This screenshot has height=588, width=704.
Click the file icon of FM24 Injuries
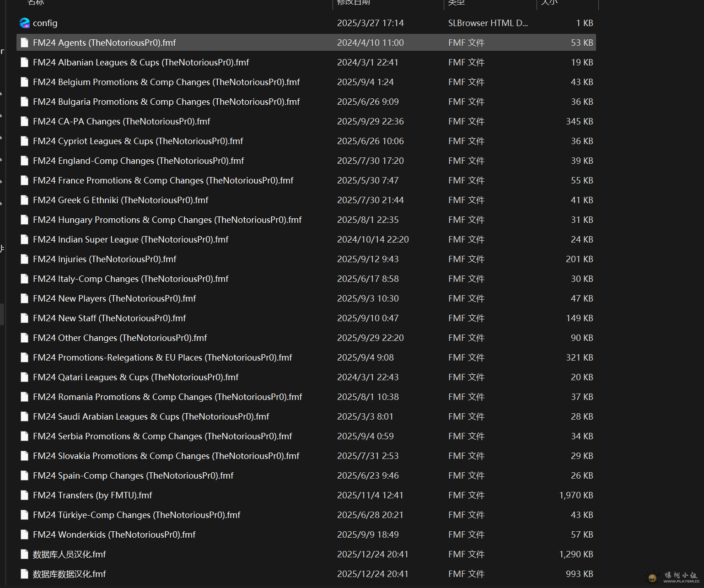25,259
